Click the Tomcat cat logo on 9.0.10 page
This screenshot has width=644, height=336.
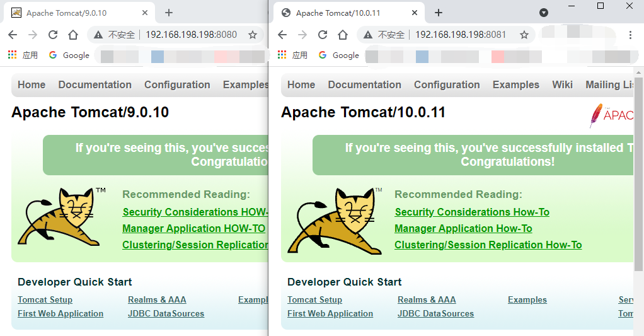click(62, 217)
